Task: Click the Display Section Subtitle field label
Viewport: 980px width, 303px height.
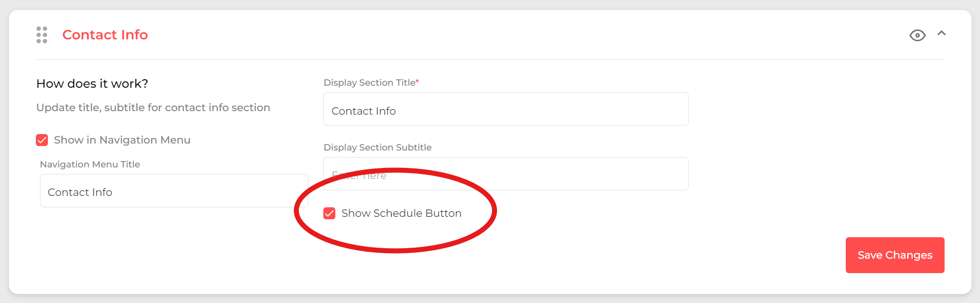Action: (x=377, y=148)
